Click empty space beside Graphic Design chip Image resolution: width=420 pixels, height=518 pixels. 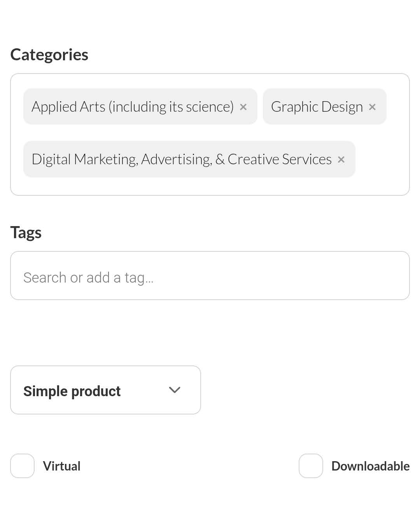[x=397, y=107]
